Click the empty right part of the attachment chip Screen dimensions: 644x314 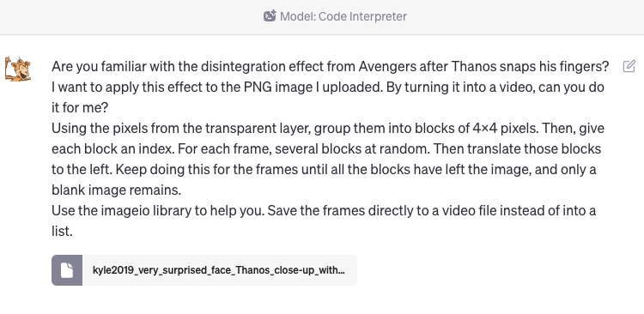pos(350,270)
